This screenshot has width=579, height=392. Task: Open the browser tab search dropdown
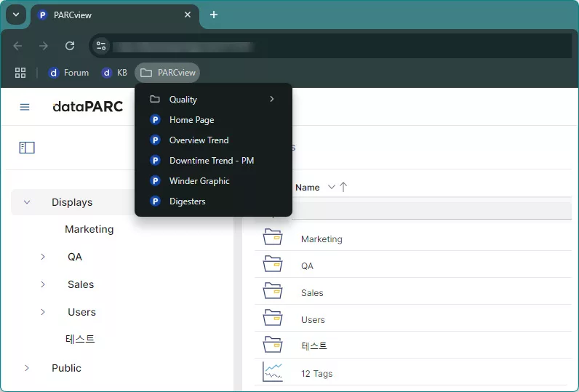[16, 15]
